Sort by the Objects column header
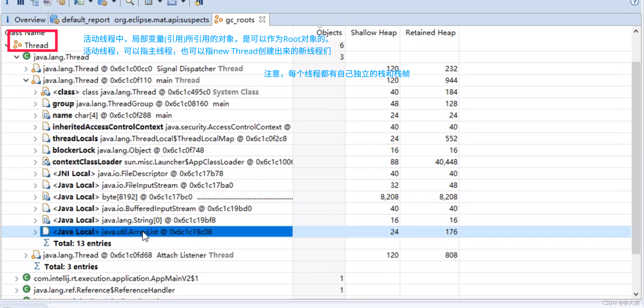This screenshot has width=644, height=308. [329, 32]
